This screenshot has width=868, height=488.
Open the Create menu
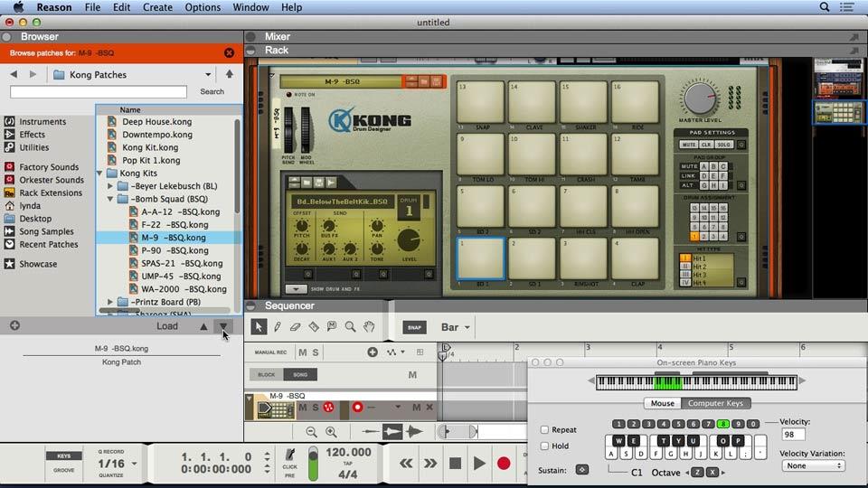(157, 7)
